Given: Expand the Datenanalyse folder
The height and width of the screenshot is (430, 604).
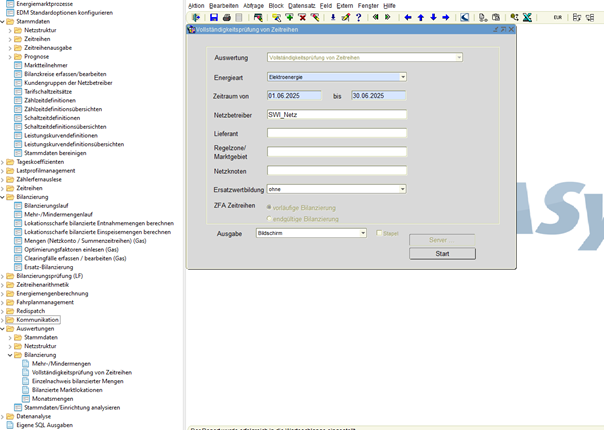Looking at the screenshot, I should tap(2, 417).
